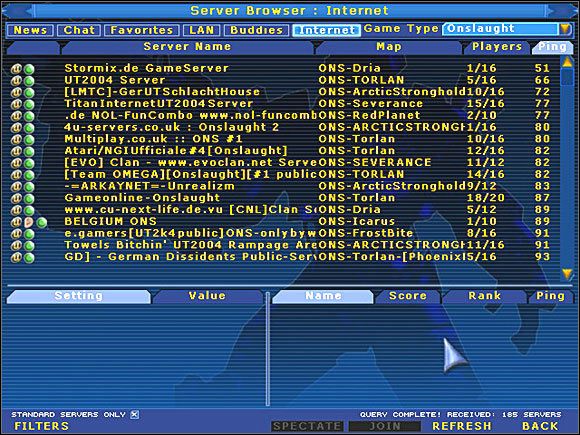The height and width of the screenshot is (435, 580).
Task: Switch to the Favorites tab
Action: (x=142, y=30)
